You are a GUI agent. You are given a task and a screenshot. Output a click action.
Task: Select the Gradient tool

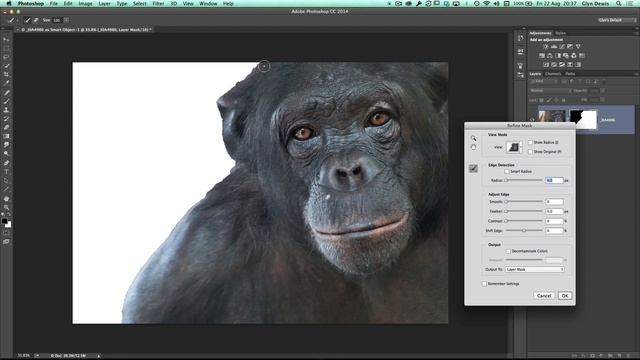pyautogui.click(x=6, y=136)
